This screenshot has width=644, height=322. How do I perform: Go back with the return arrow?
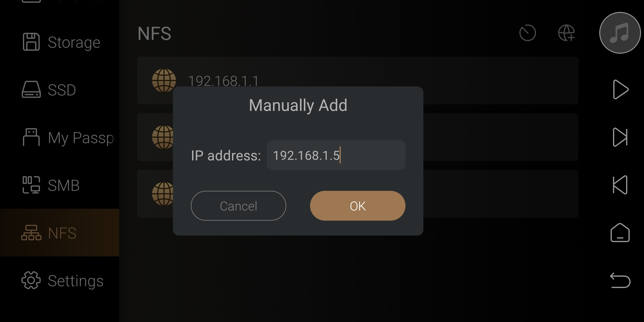coord(620,280)
